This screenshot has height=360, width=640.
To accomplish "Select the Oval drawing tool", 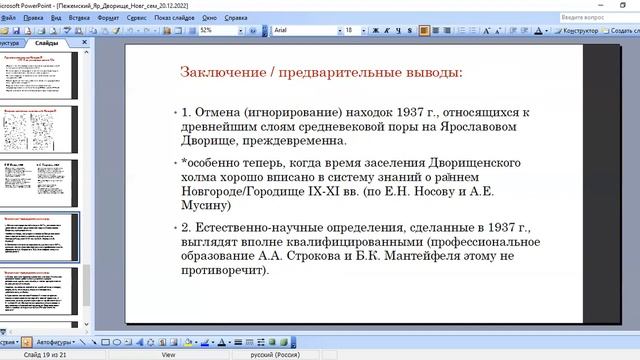I will point(117,342).
